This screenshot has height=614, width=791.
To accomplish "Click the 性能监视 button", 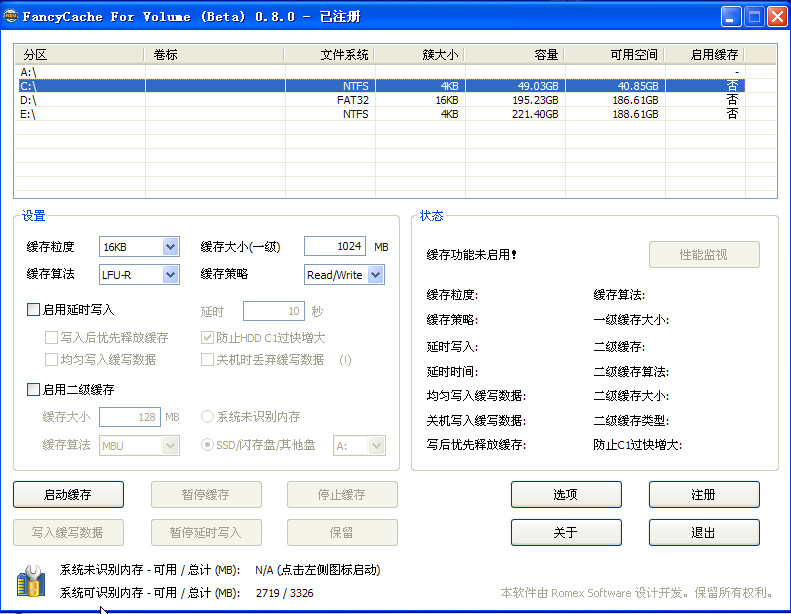I will tap(704, 254).
